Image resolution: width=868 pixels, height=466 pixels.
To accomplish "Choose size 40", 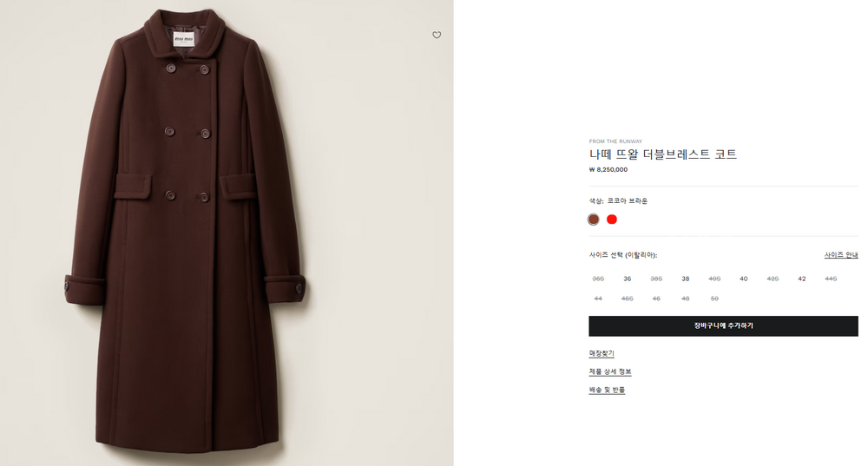I will 744,279.
